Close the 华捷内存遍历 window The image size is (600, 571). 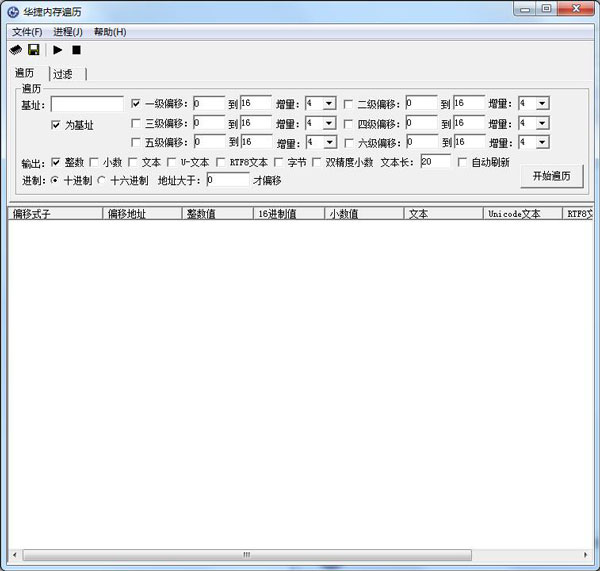pos(576,8)
